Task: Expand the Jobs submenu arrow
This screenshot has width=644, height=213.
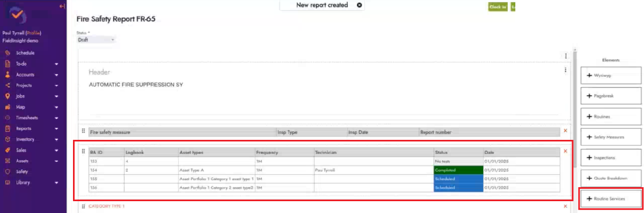Action: [56, 96]
